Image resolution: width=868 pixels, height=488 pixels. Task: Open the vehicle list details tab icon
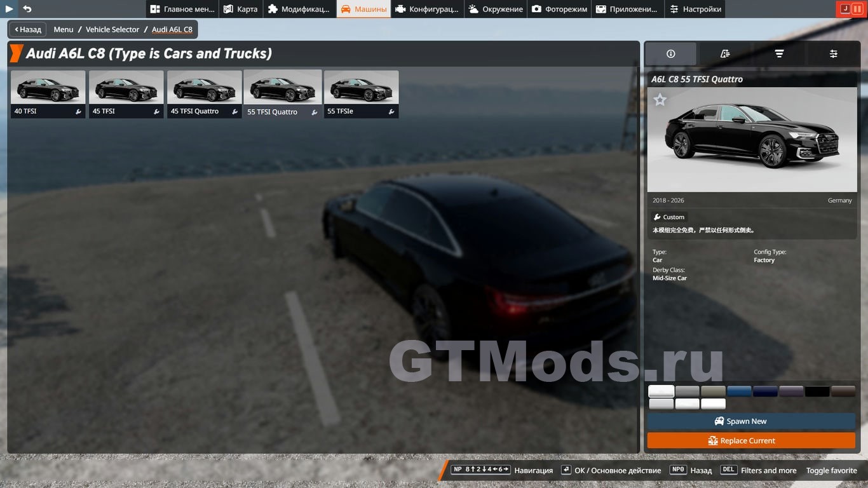(x=725, y=54)
